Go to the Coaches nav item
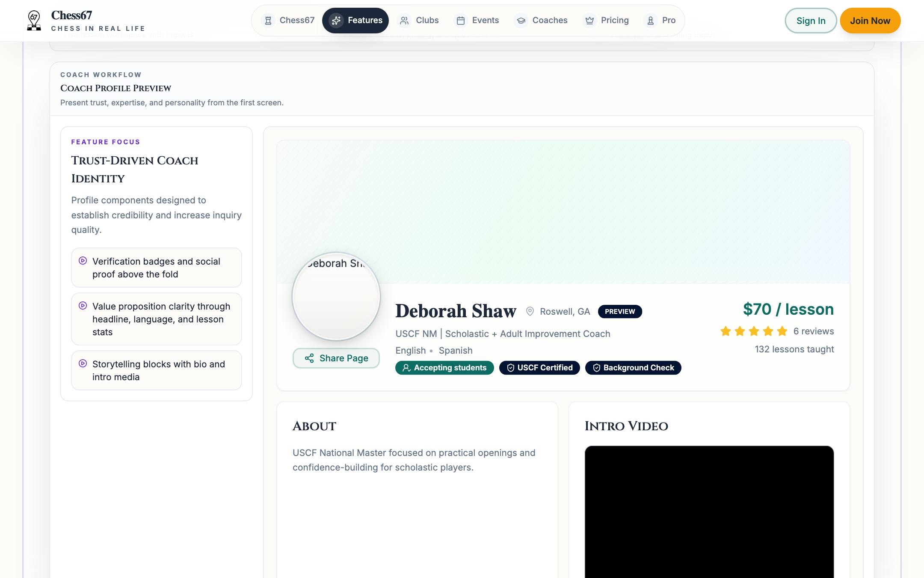 (x=542, y=21)
